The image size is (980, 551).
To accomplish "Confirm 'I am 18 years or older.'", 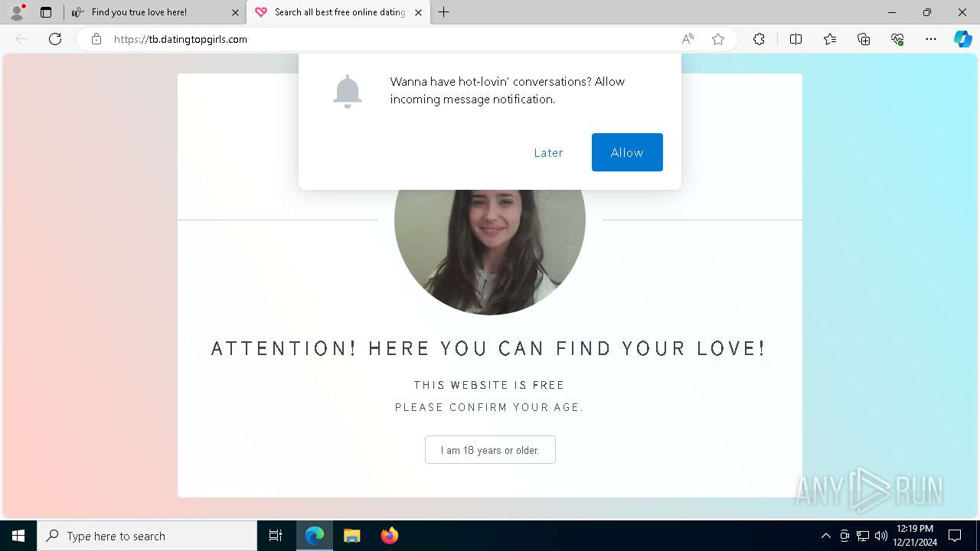I will (490, 450).
